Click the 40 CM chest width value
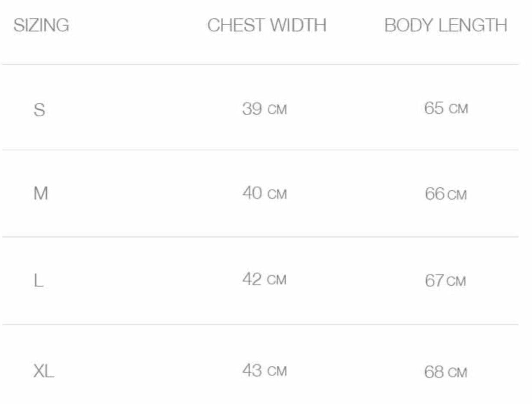This screenshot has width=532, height=404. pos(264,193)
